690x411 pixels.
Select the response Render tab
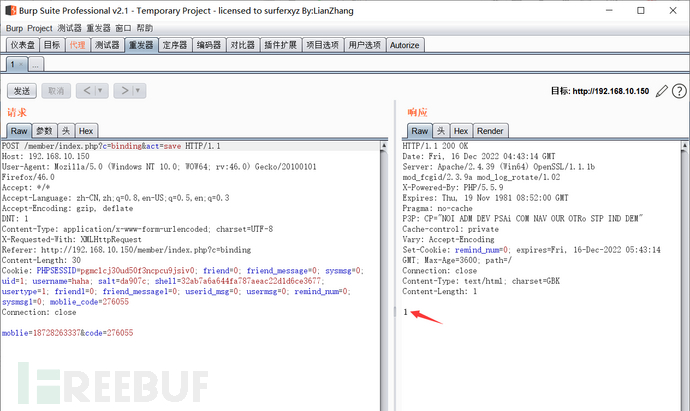coord(490,131)
